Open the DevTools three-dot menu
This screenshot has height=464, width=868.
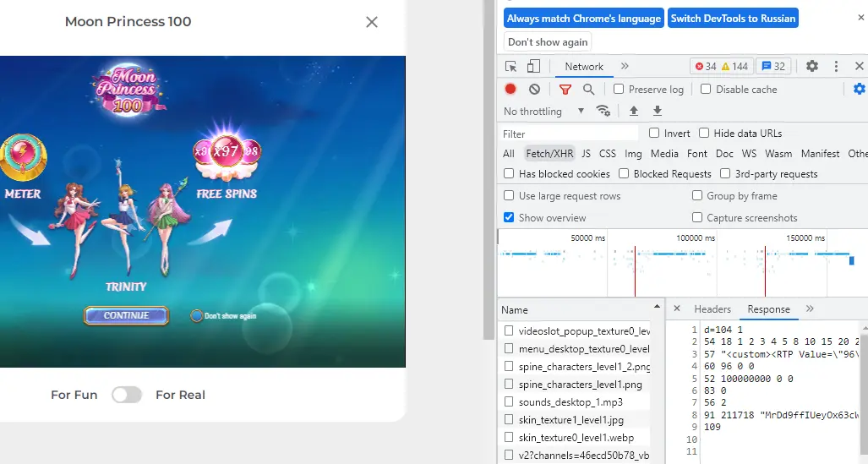click(x=836, y=67)
